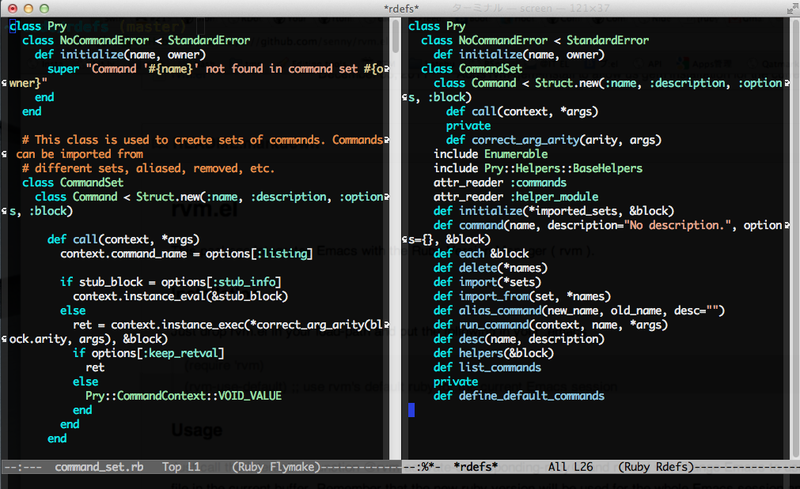
Task: Click 'def initialize(name, owner)' in left pane
Action: pos(120,55)
